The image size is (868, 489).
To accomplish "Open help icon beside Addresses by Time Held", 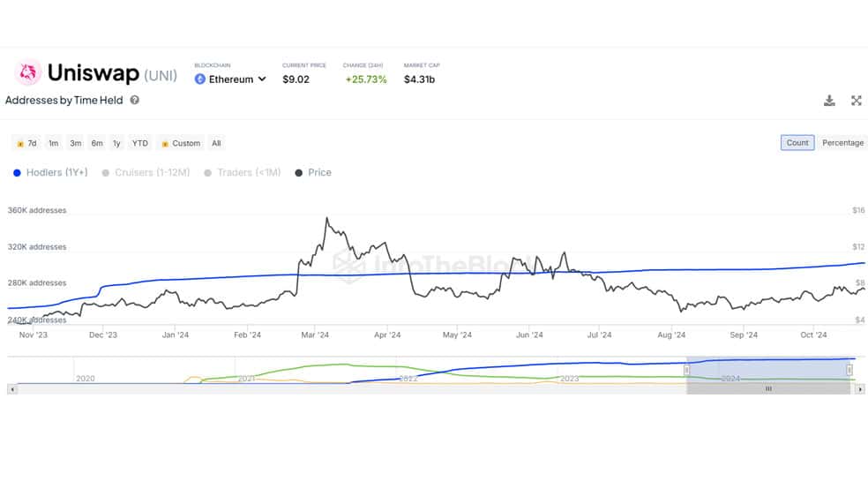I will point(134,101).
